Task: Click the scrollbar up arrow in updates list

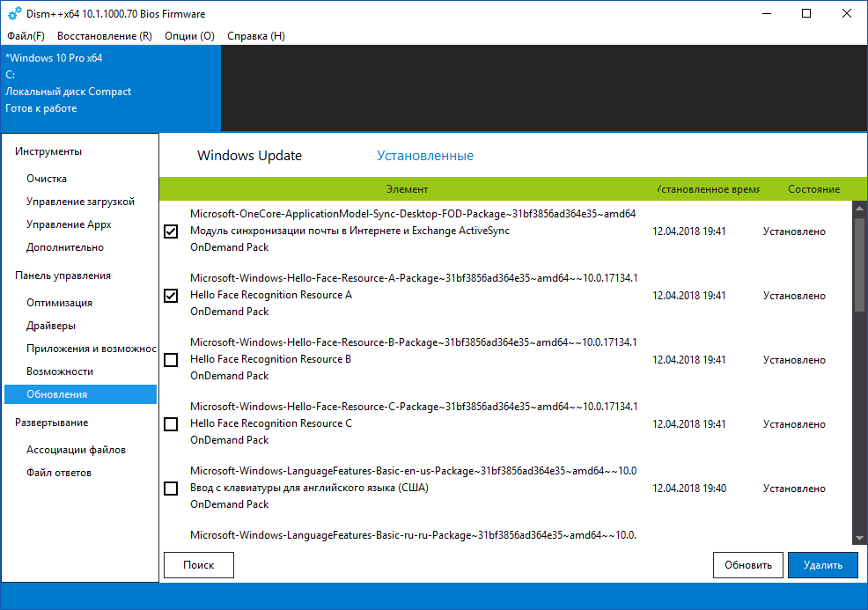Action: pyautogui.click(x=859, y=209)
